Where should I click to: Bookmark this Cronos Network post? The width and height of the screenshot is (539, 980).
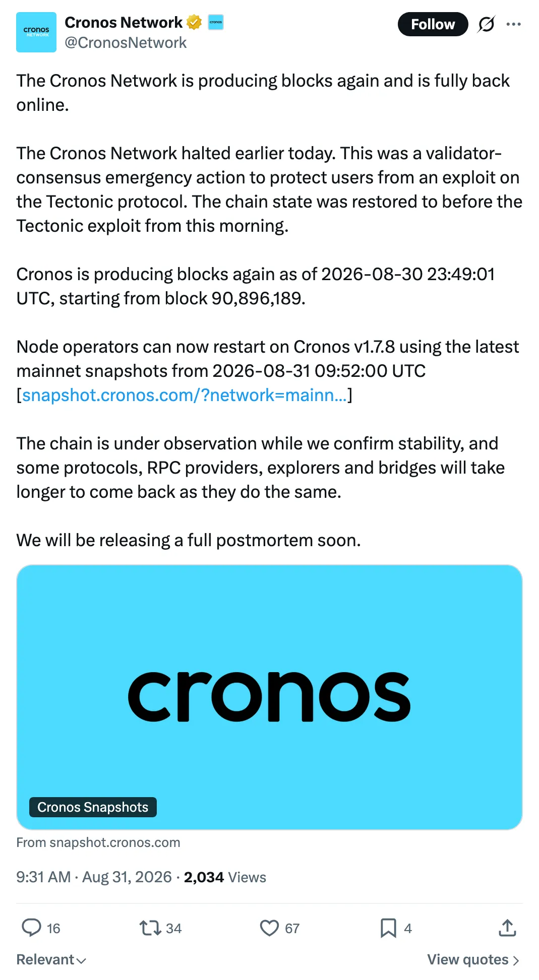tap(388, 928)
